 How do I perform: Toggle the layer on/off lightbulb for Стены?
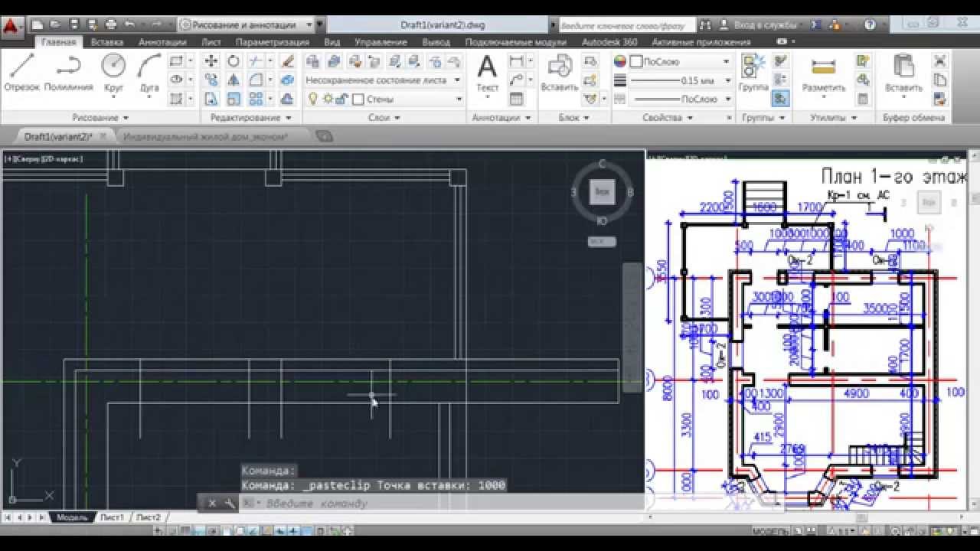313,99
